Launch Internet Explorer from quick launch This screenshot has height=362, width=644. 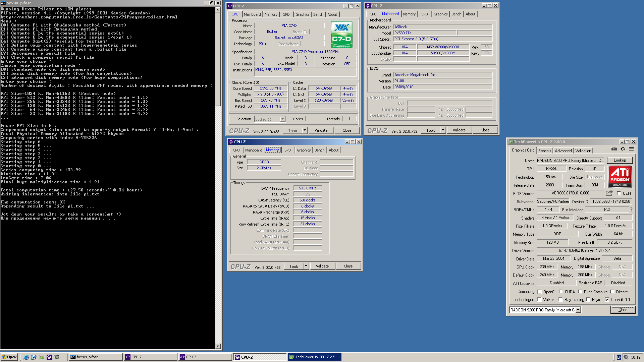(26, 357)
